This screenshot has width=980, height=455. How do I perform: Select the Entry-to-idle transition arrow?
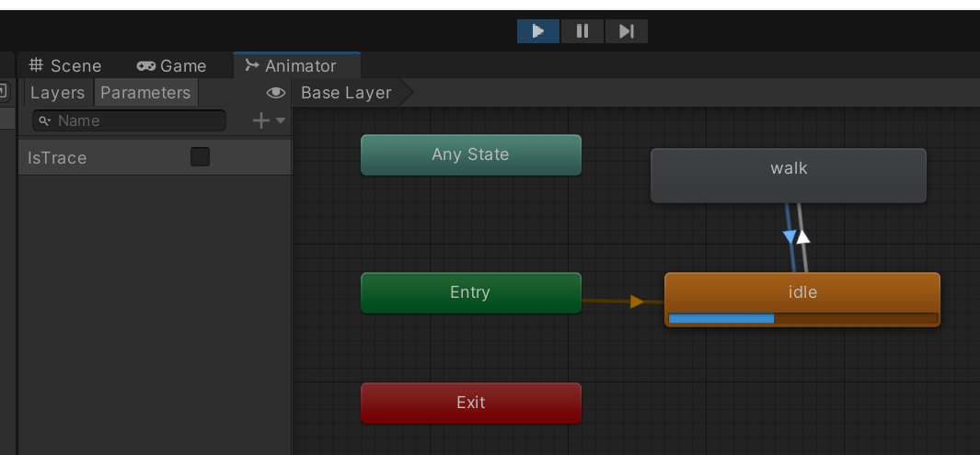(637, 302)
